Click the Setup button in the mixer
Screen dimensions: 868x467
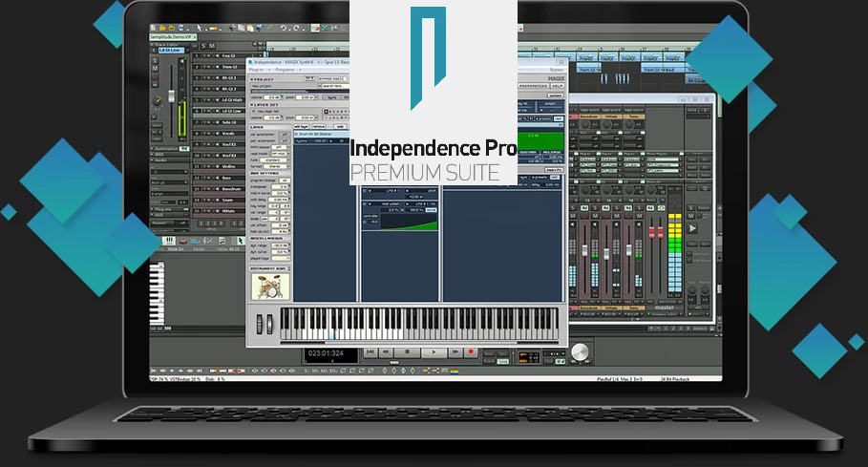[x=692, y=110]
